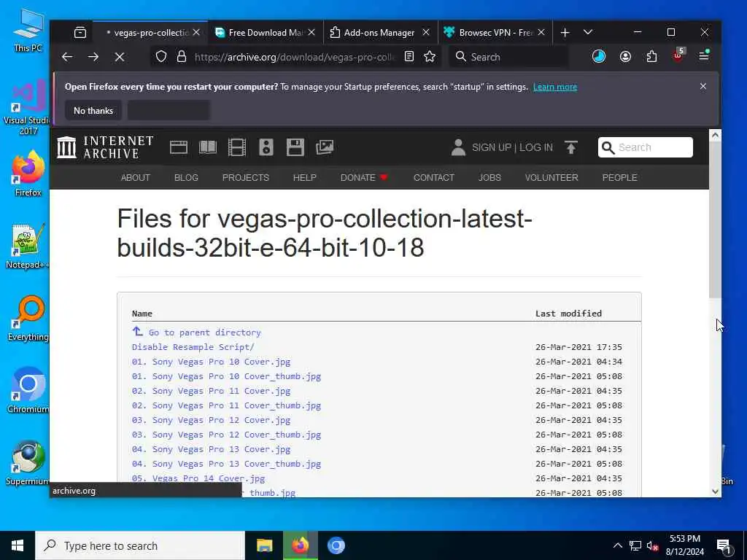Screen dimensions: 747x560
Task: Stop loading the page
Action: (x=120, y=57)
